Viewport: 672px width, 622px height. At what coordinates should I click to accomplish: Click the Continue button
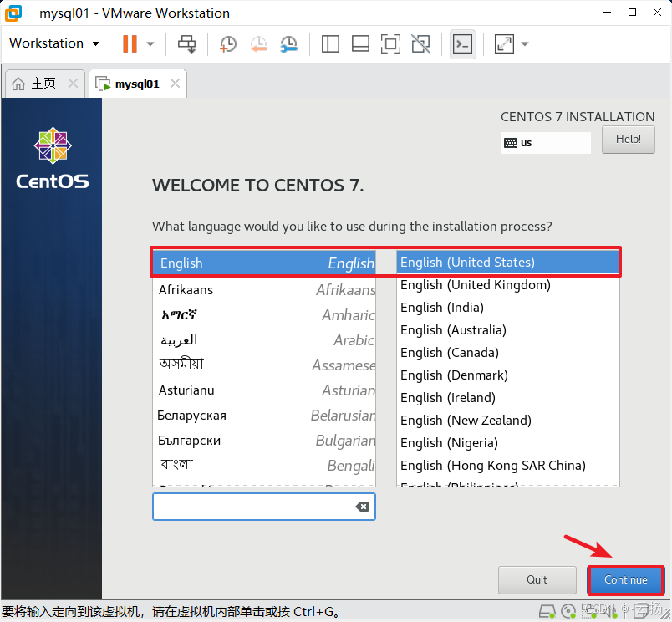(x=626, y=579)
